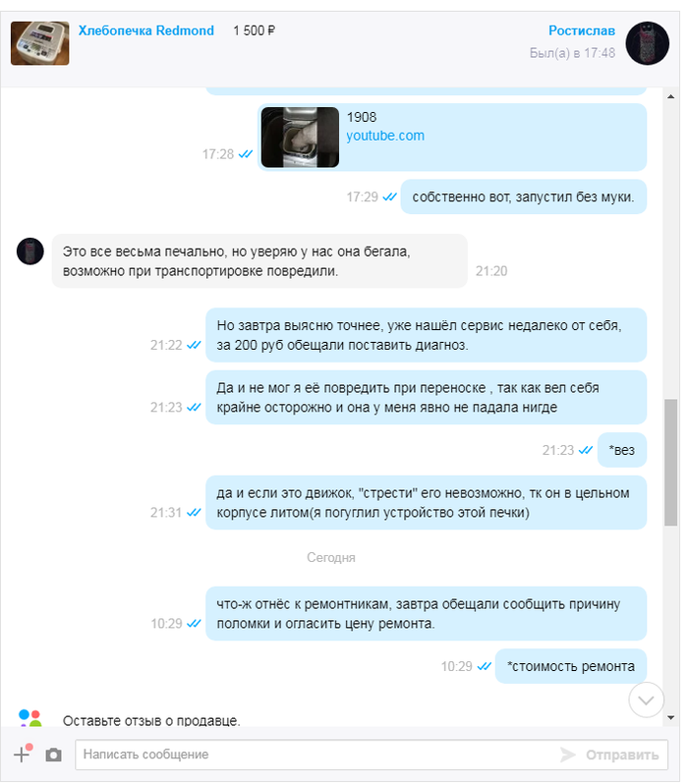Click the incoming message about транспортировке

tap(259, 261)
